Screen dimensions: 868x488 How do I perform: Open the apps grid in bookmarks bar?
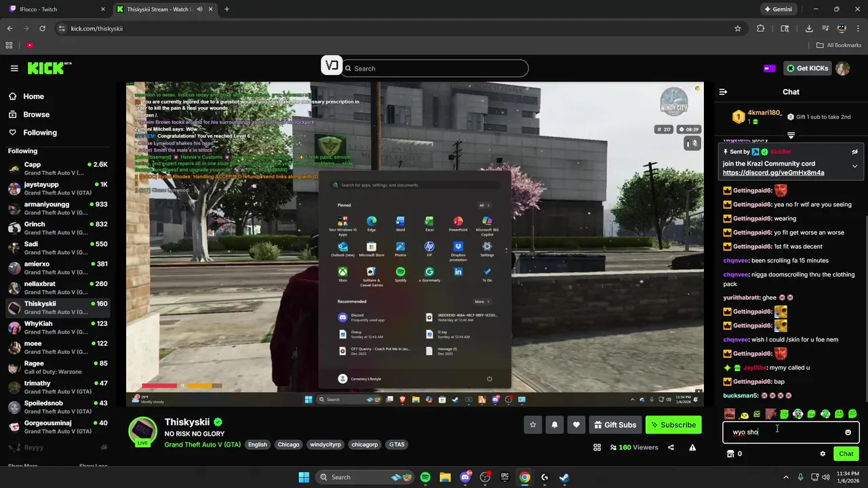(9, 45)
